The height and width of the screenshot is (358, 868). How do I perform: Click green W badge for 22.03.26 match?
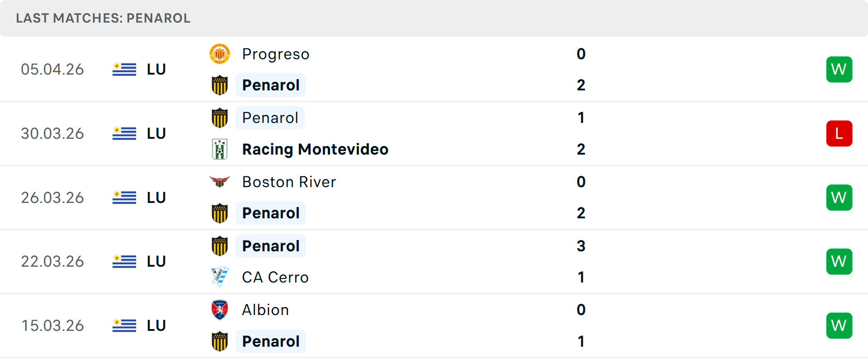click(x=839, y=261)
